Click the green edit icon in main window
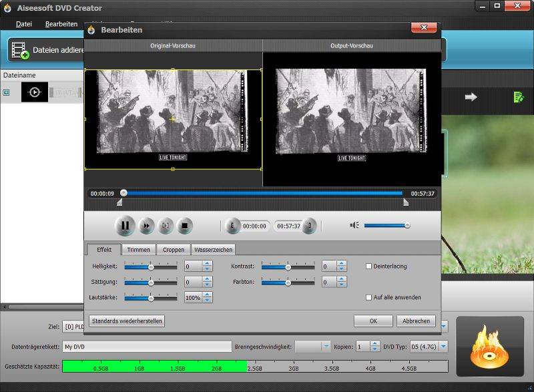 click(x=519, y=97)
